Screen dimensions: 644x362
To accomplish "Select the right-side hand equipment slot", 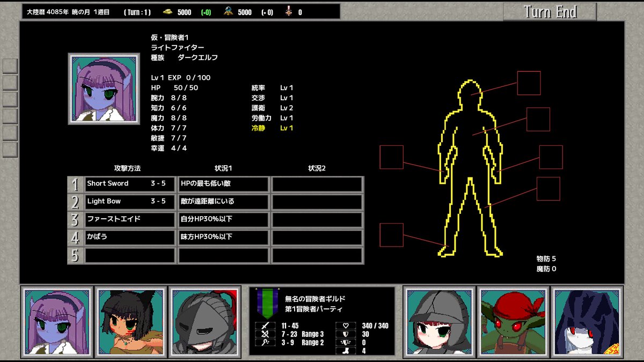I will point(551,157).
